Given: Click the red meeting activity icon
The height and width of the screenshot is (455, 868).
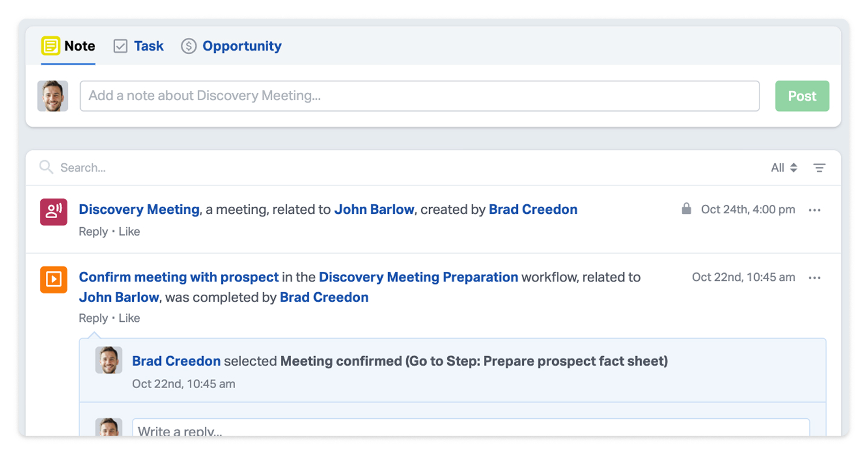Looking at the screenshot, I should pyautogui.click(x=54, y=212).
